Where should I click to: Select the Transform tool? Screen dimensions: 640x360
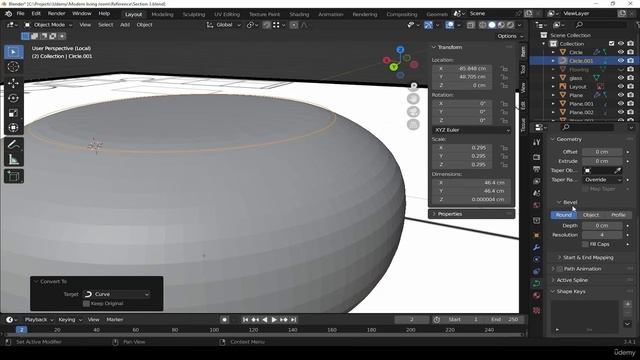[13, 128]
